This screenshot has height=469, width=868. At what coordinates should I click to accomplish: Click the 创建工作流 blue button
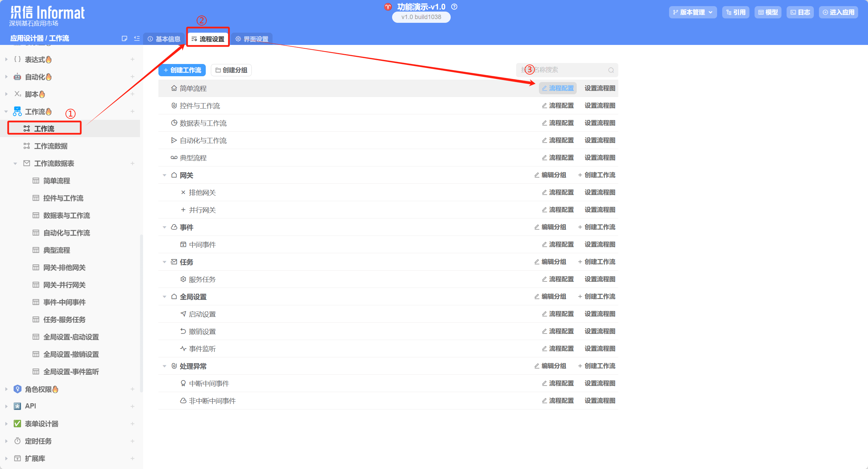[x=182, y=70]
